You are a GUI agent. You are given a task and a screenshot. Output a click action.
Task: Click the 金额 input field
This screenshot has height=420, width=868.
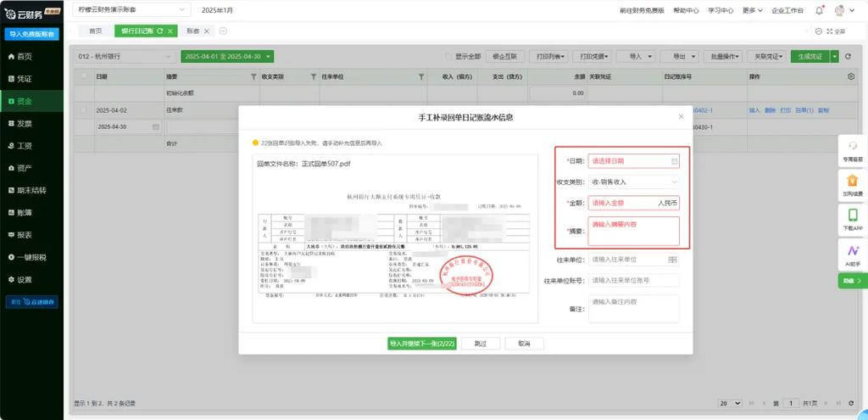[634, 204]
